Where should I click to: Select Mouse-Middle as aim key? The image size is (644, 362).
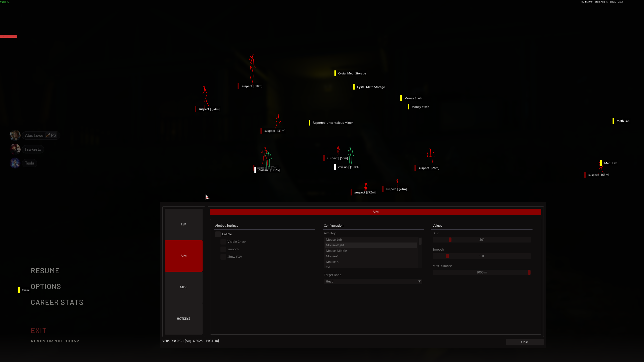(x=371, y=251)
